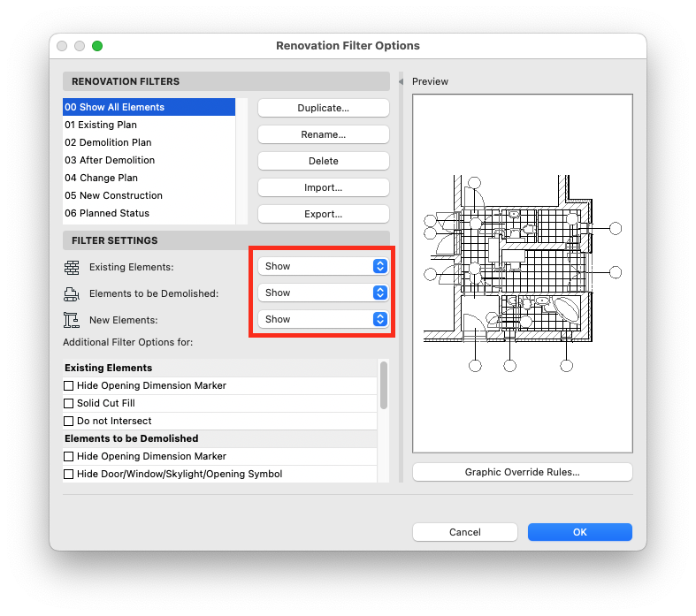Select the 02 Demolition Plan filter
This screenshot has height=616, width=696.
point(149,142)
